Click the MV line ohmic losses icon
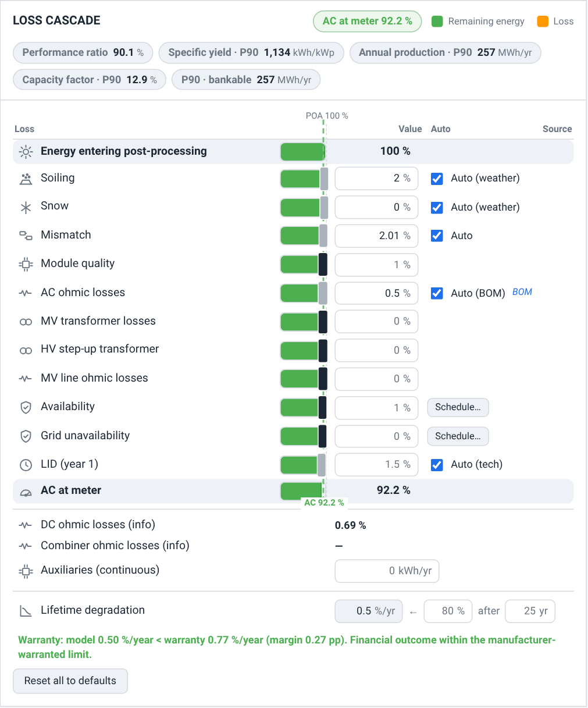The height and width of the screenshot is (708, 588). pyautogui.click(x=26, y=379)
